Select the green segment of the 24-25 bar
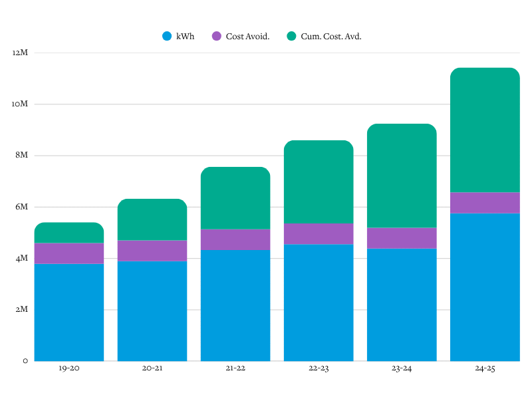The height and width of the screenshot is (399, 532). click(485, 130)
